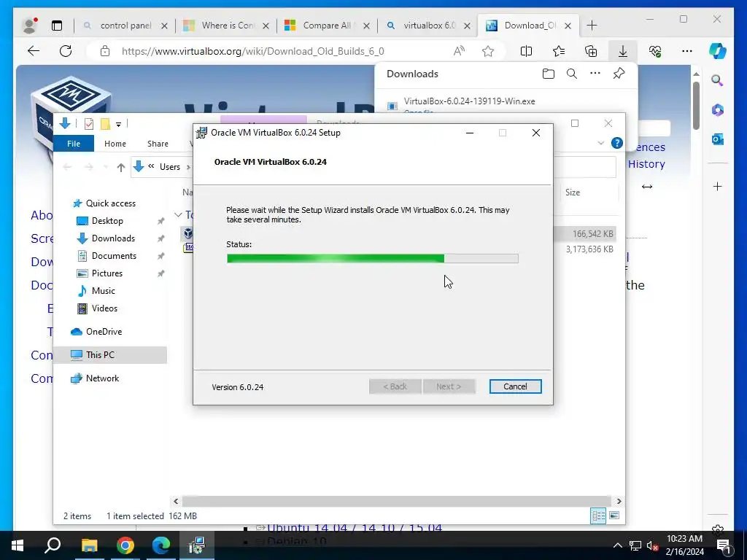Select Pictures in navigation pane
Screen dimensions: 747x560
(x=107, y=273)
